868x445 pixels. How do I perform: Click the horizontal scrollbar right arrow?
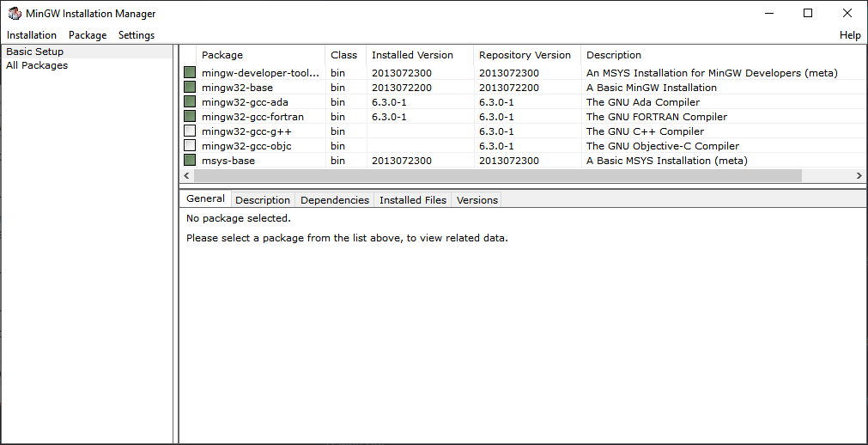[859, 175]
